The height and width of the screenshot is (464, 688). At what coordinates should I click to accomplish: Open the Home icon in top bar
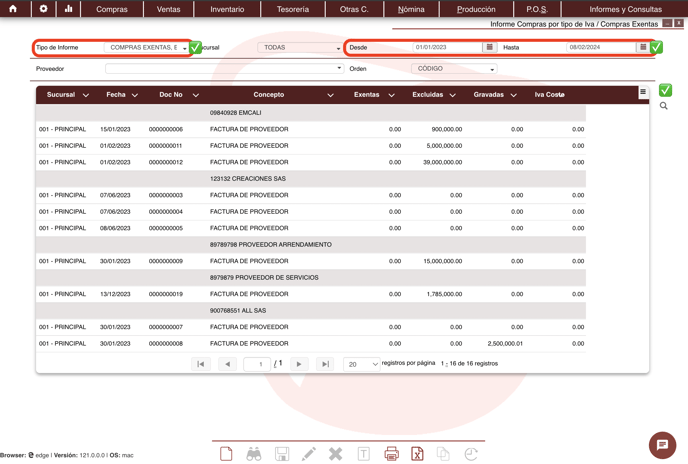[x=13, y=9]
